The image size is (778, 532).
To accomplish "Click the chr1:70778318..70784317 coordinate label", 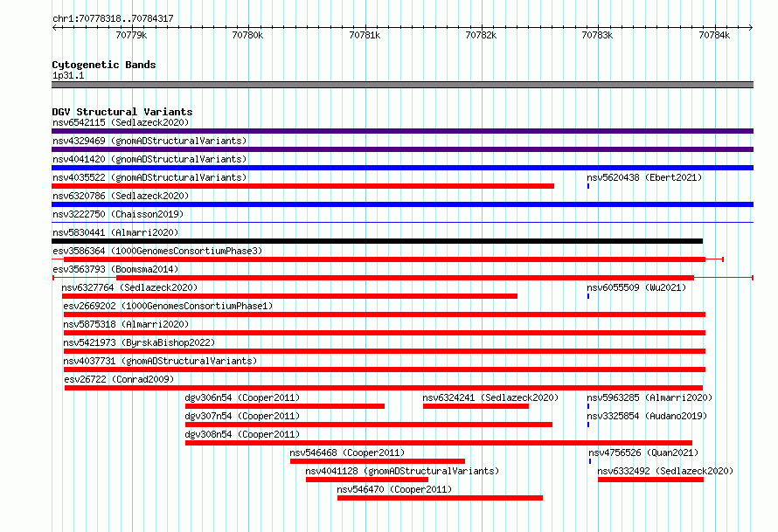I will click(113, 18).
